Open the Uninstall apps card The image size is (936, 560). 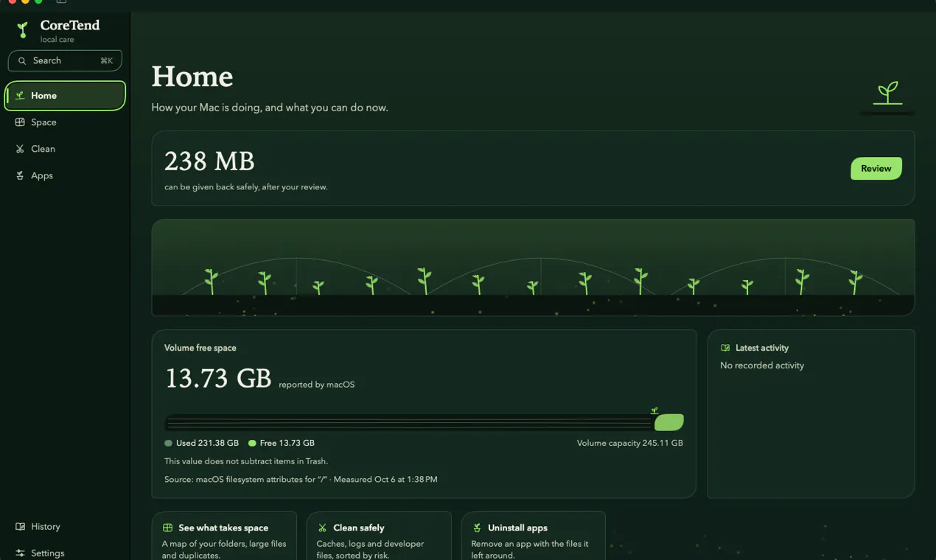pyautogui.click(x=533, y=536)
